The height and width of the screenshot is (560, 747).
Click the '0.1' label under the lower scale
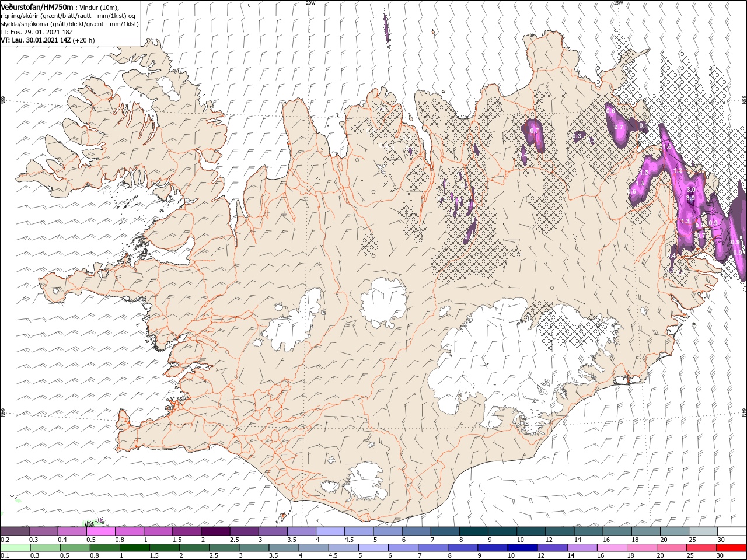click(4, 556)
